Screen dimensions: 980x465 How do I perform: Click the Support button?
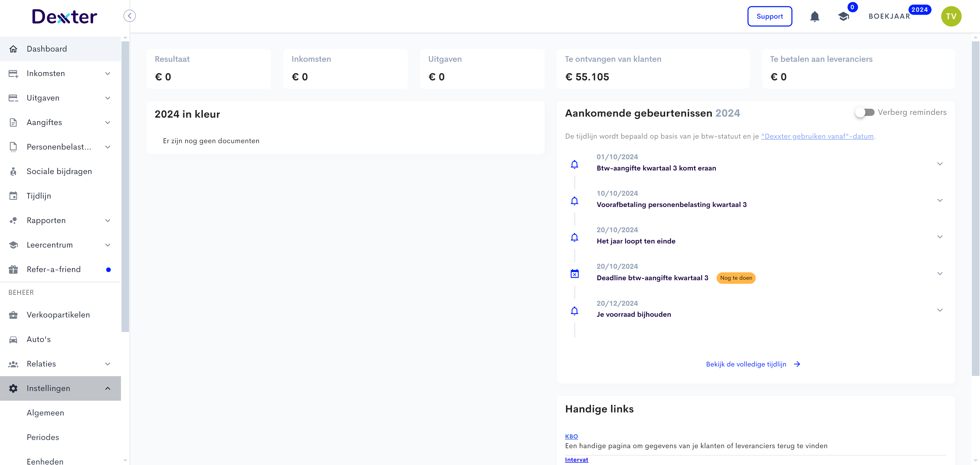770,16
